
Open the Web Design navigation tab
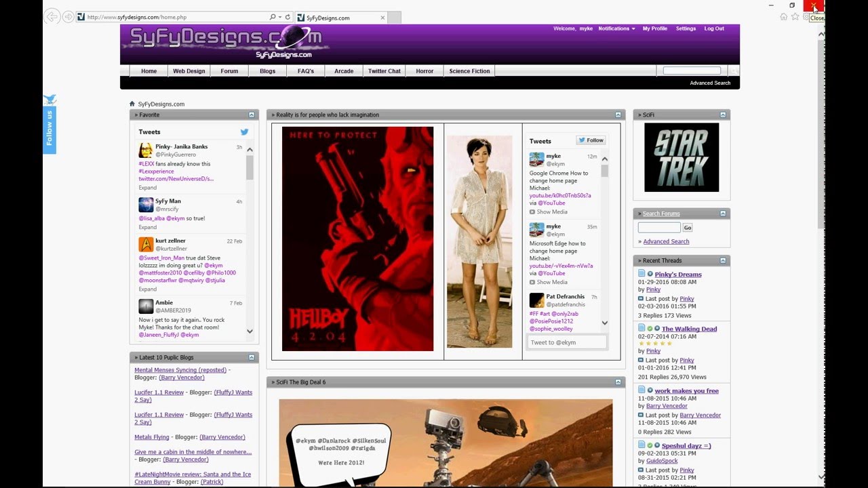[189, 70]
